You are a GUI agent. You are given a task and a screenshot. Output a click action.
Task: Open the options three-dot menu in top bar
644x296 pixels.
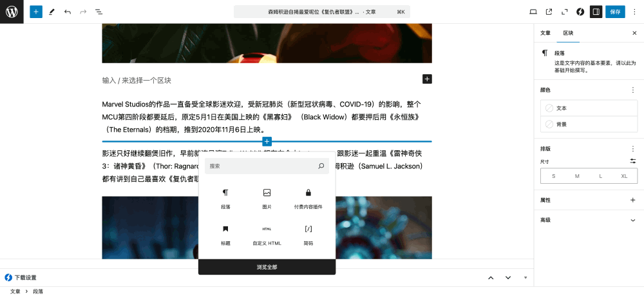634,12
